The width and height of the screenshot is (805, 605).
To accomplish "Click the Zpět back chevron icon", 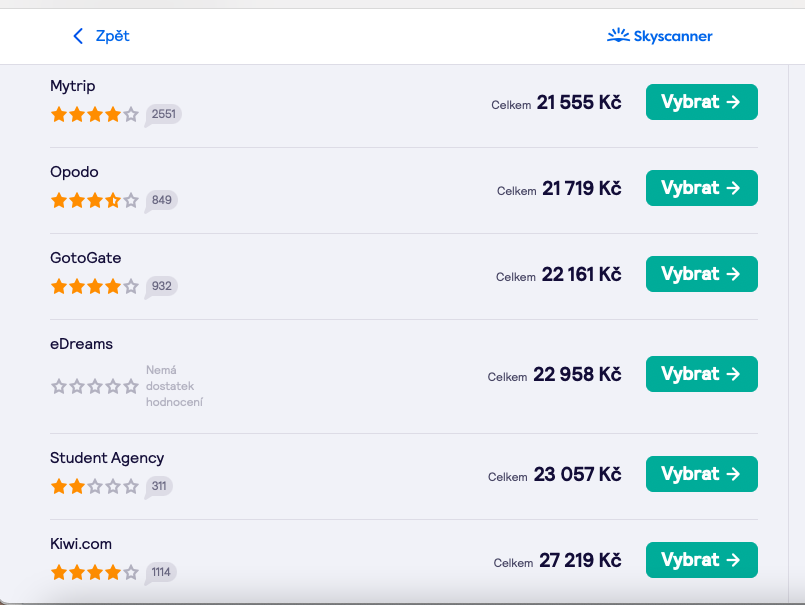I will [x=78, y=36].
